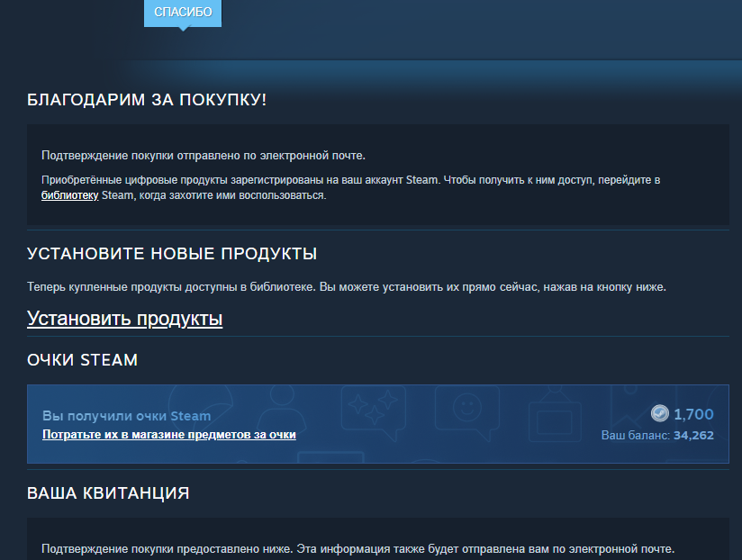Click the ВАША КВИТАНЦИЯ heading
This screenshot has width=742, height=560.
108,492
